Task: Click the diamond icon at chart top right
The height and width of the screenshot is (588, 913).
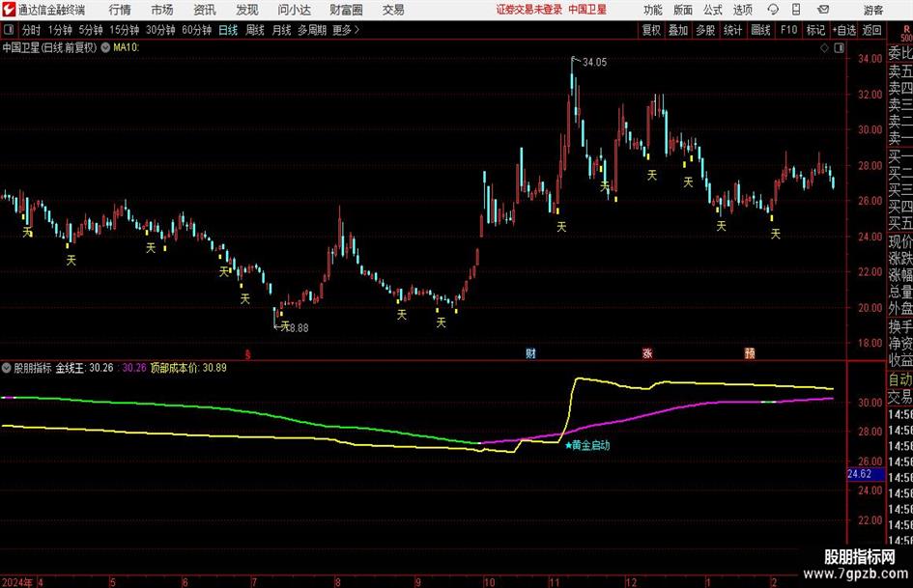Action: [824, 48]
